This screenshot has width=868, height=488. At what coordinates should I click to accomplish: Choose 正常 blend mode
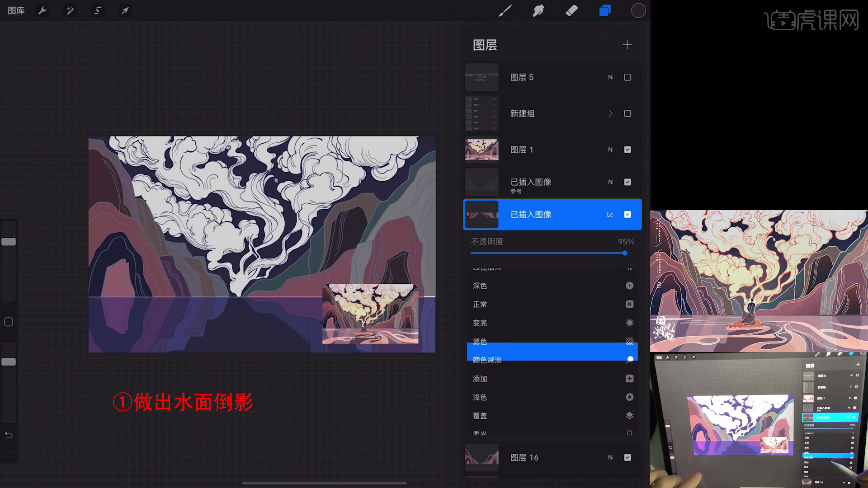coord(552,304)
